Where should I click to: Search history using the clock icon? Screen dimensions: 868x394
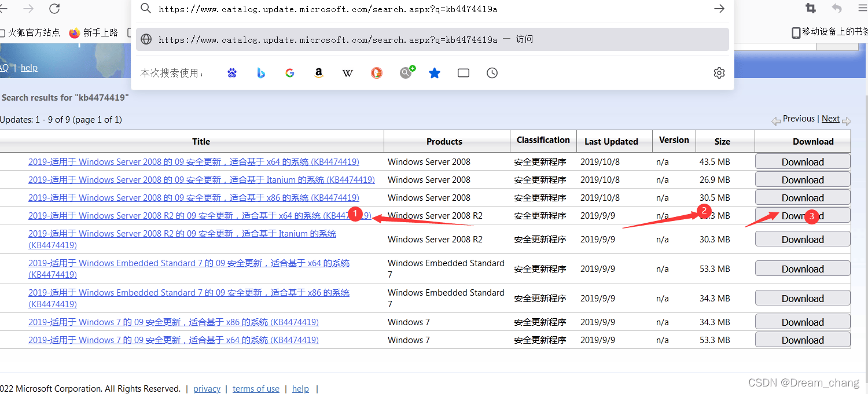tap(492, 73)
